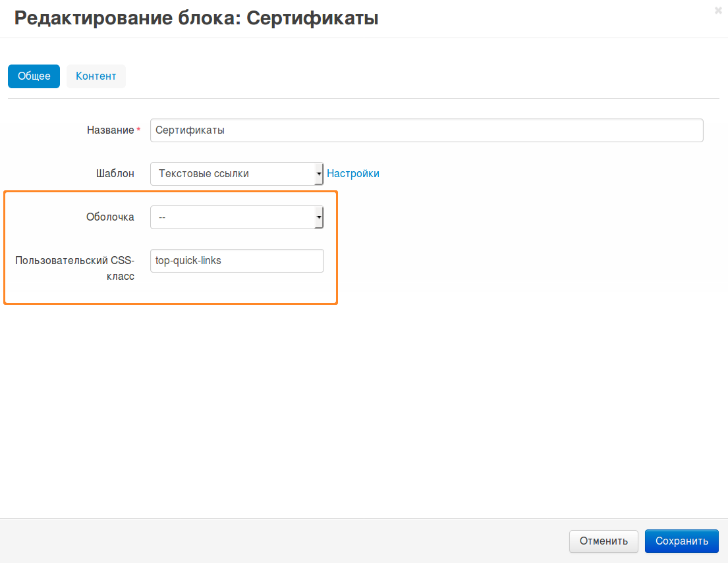The height and width of the screenshot is (563, 728).
Task: Click the red required asterisk by Название
Action: (x=138, y=130)
